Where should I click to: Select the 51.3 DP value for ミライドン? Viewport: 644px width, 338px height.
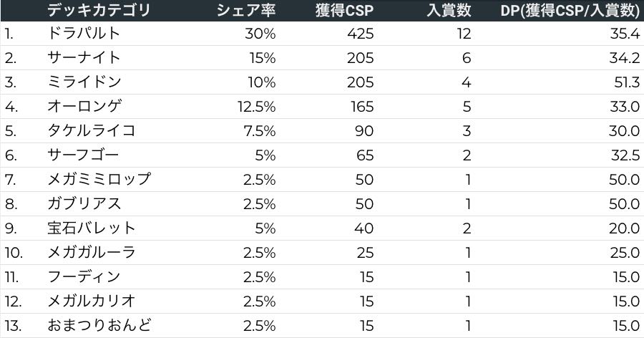point(625,82)
